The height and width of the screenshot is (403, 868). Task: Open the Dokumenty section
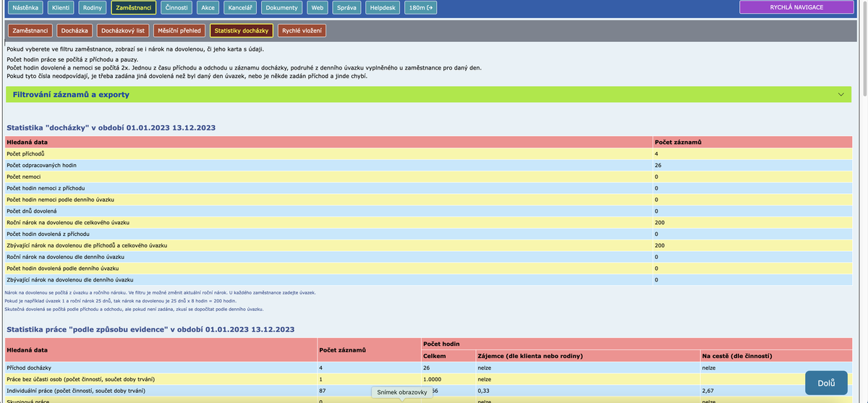pyautogui.click(x=281, y=7)
